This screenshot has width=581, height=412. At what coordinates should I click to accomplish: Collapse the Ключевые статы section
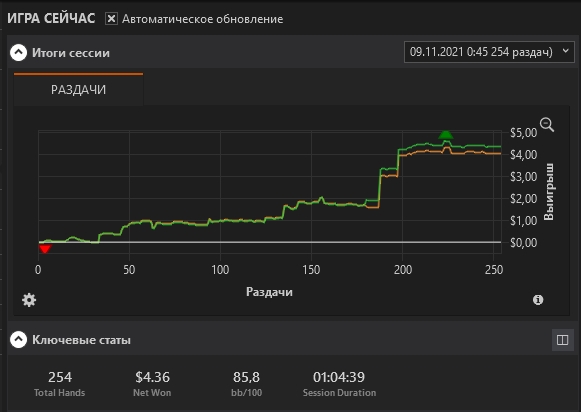coord(19,340)
